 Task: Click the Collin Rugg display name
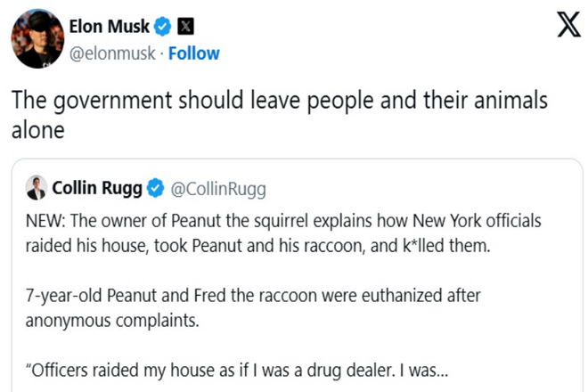tap(97, 188)
